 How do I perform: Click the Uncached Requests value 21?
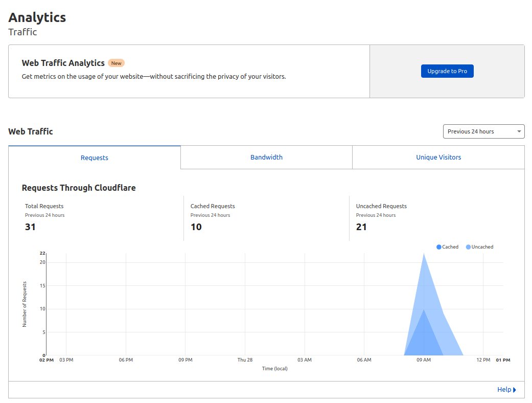pyautogui.click(x=361, y=227)
